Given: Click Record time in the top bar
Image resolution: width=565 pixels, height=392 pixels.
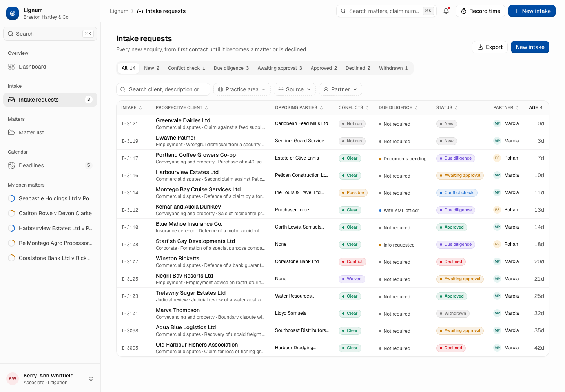Looking at the screenshot, I should pyautogui.click(x=480, y=11).
